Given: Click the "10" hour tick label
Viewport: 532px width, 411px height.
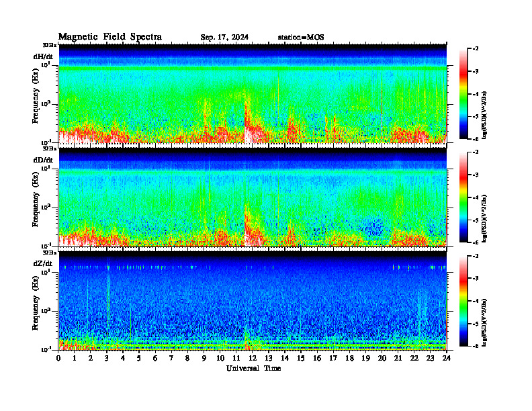Looking at the screenshot, I should click(x=220, y=359).
